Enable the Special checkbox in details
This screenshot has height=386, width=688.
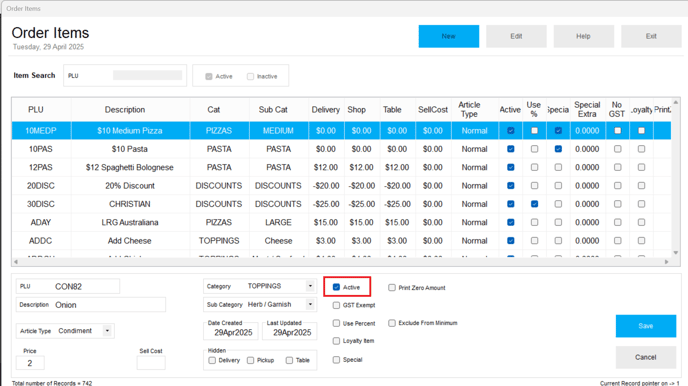click(x=336, y=360)
